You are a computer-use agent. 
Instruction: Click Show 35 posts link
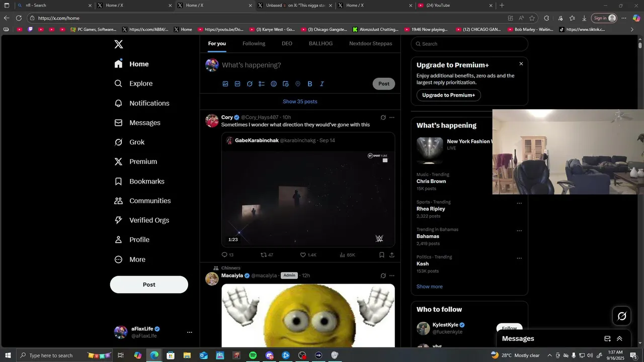pos(300,102)
